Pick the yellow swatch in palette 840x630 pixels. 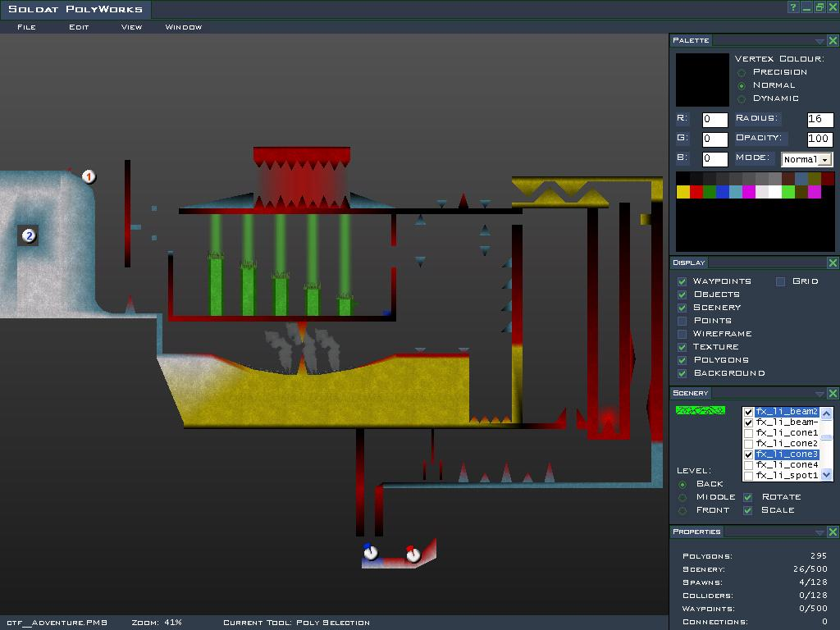pos(682,192)
